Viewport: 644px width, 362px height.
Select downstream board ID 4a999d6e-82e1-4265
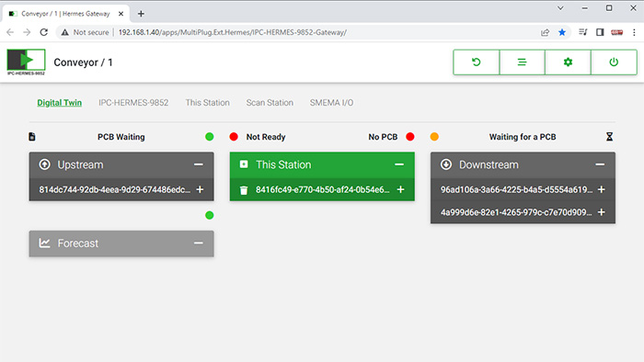(x=516, y=212)
